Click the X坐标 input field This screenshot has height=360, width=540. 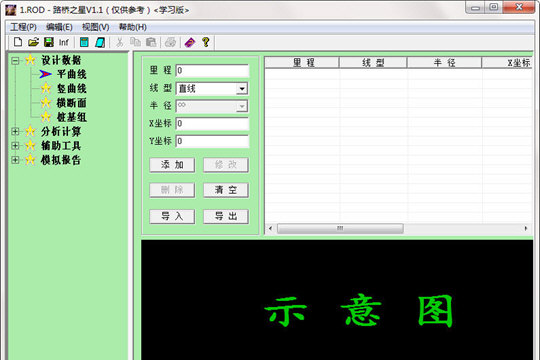[x=212, y=124]
